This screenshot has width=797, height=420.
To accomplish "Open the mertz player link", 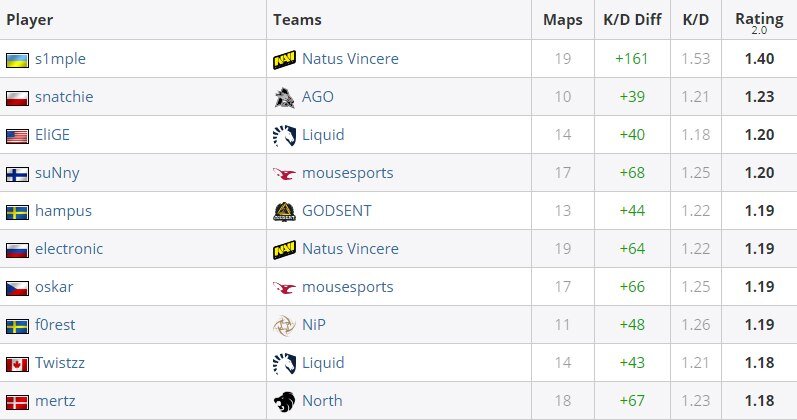I will [x=55, y=401].
